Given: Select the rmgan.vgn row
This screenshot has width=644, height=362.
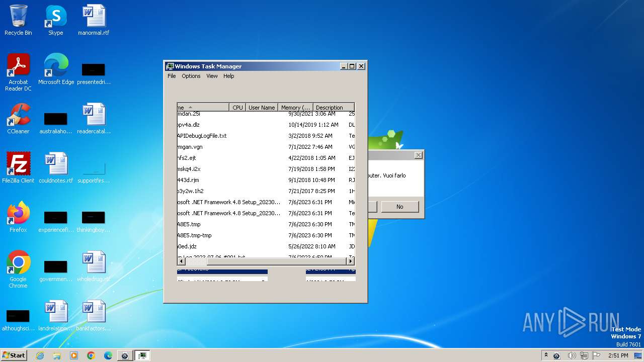Looking at the screenshot, I should (266, 147).
